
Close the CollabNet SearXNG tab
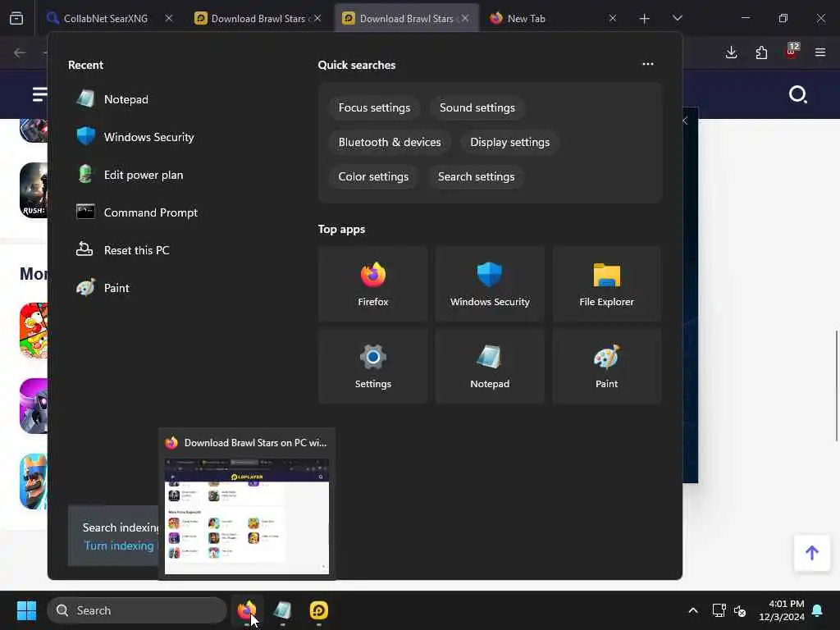(x=169, y=18)
